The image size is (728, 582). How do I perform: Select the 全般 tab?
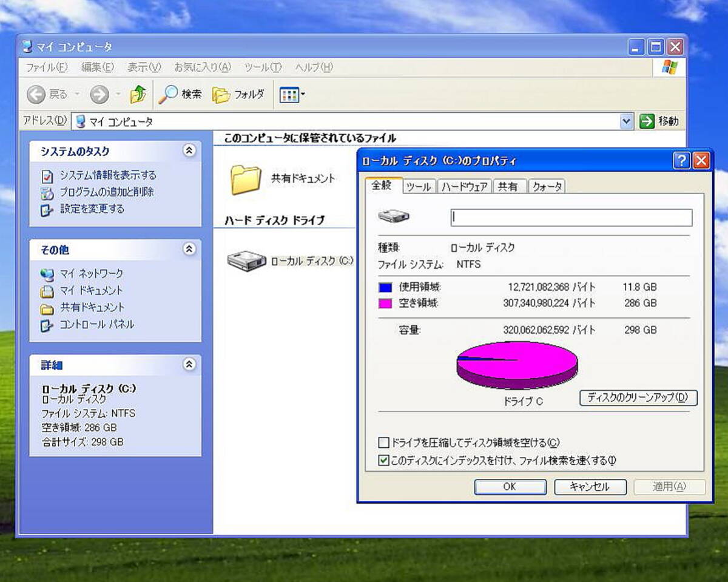(x=382, y=186)
